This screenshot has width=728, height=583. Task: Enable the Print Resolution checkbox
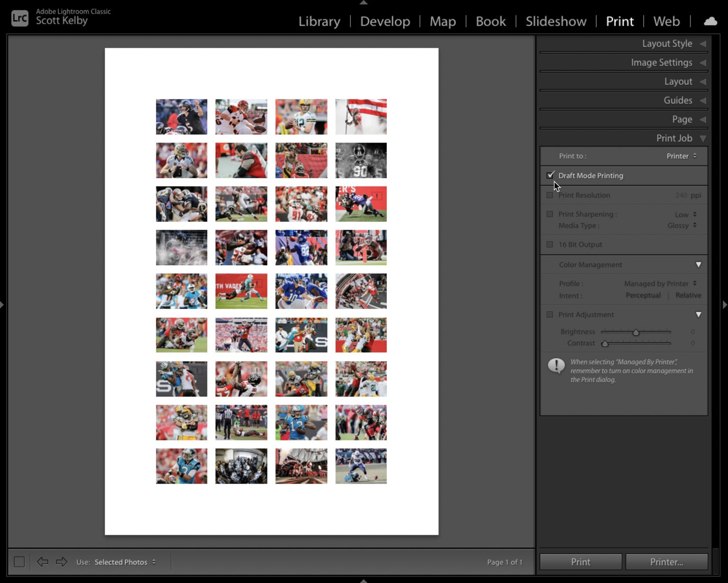click(x=550, y=195)
